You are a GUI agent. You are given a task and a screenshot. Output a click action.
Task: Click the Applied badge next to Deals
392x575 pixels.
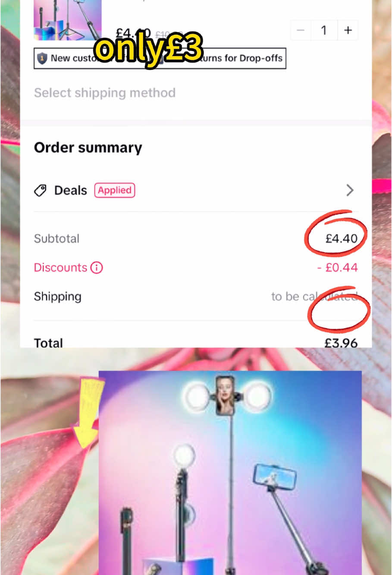115,190
